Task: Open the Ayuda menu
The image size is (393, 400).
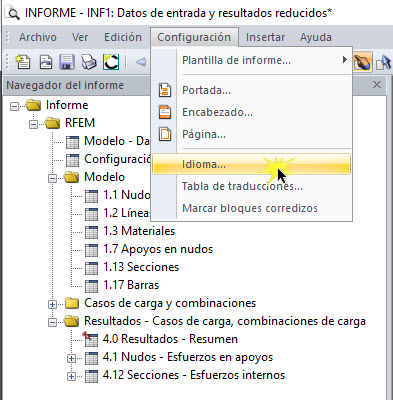Action: click(316, 37)
